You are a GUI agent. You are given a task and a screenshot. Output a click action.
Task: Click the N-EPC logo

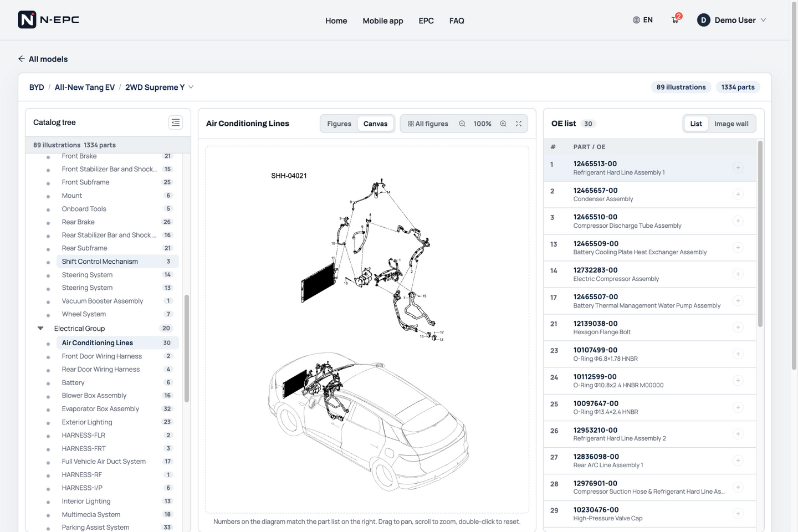49,20
